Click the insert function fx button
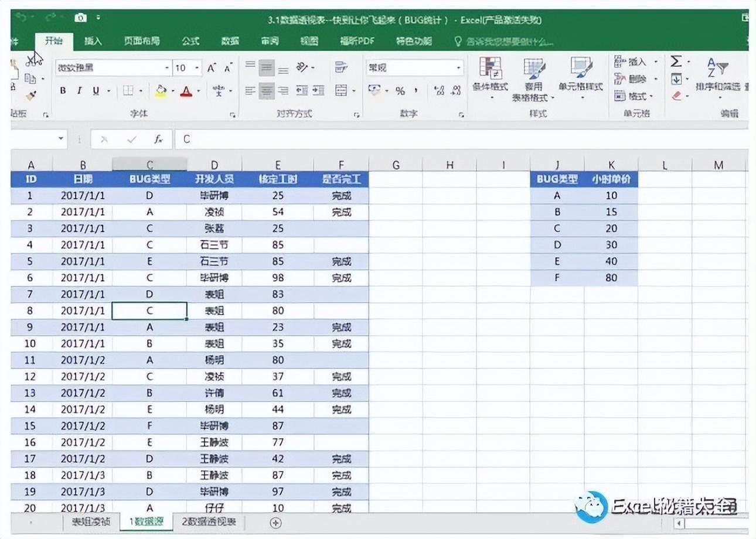Viewport: 756px width, 539px height. point(158,139)
